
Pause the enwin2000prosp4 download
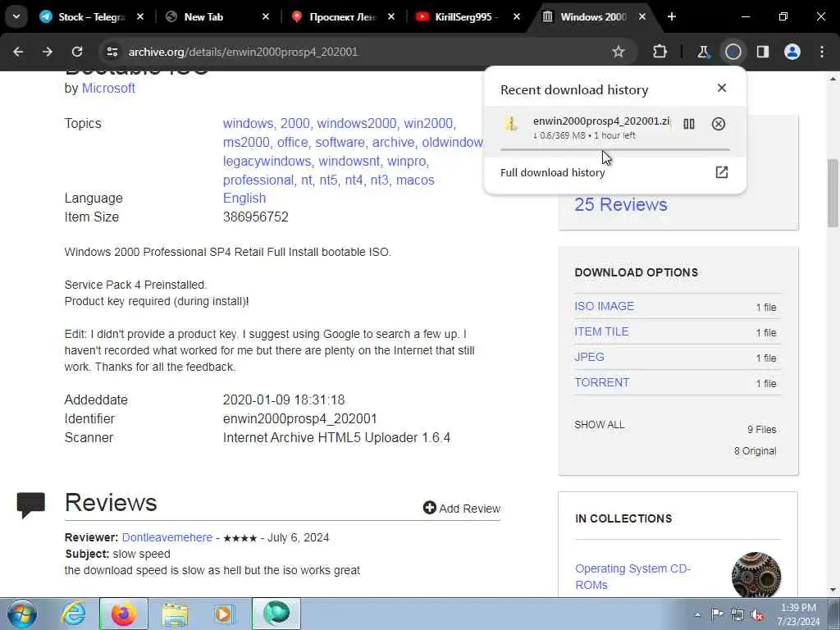[689, 125]
